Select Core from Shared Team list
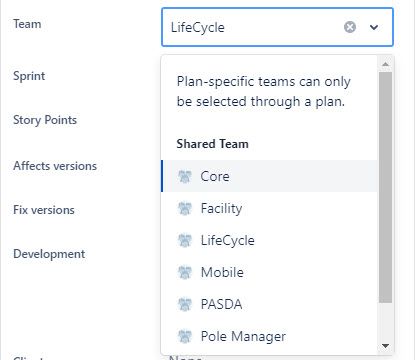418x360 pixels. (x=269, y=176)
